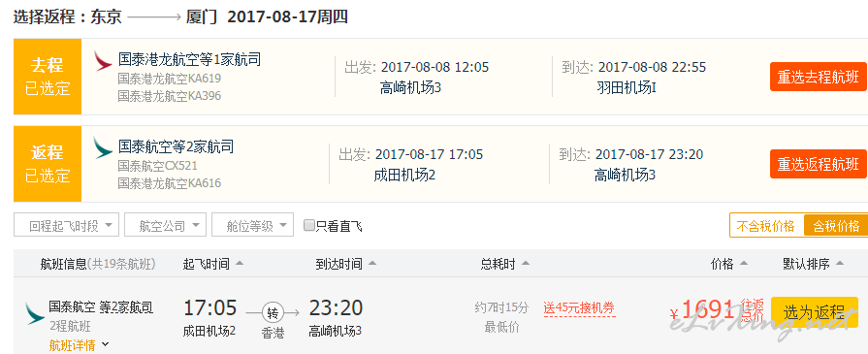Image resolution: width=868 pixels, height=354 pixels.
Task: Switch to 含税价格 price display
Action: pyautogui.click(x=836, y=225)
